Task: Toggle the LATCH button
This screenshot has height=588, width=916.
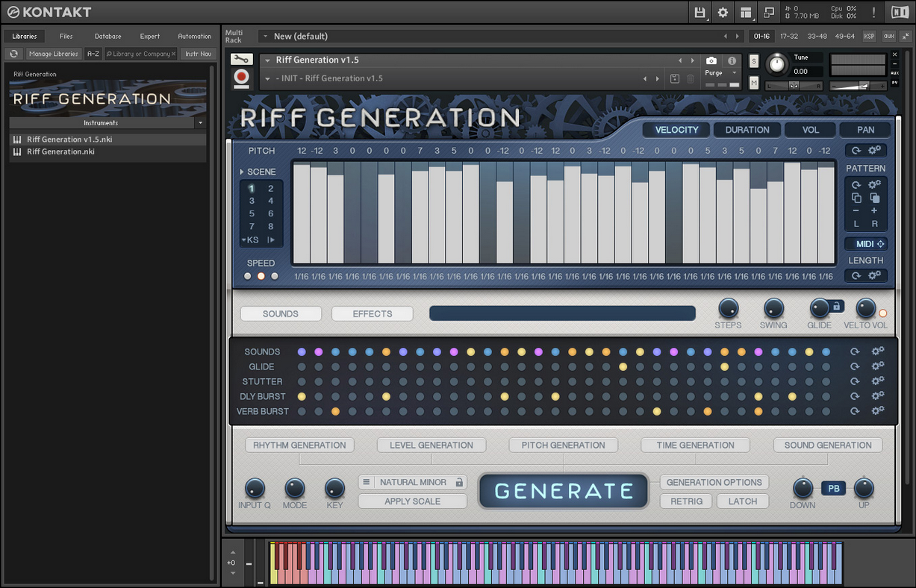Action: 743,501
